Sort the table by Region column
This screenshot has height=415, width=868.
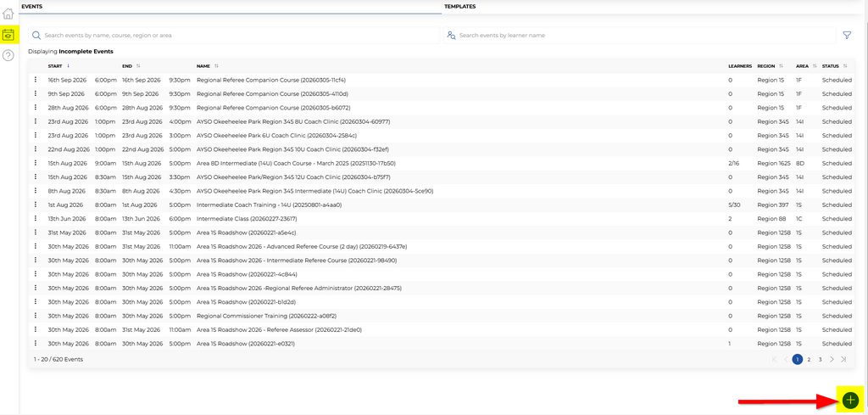[767, 65]
